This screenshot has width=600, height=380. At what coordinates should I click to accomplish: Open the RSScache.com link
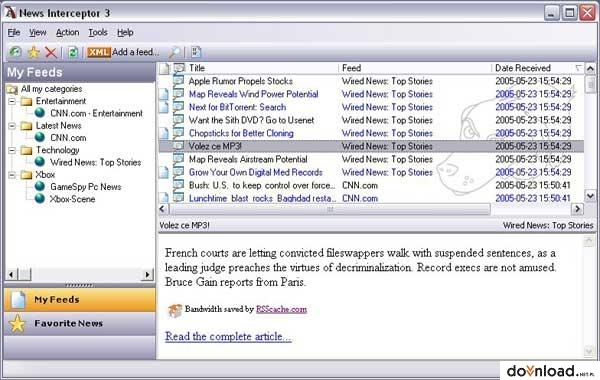pos(281,309)
